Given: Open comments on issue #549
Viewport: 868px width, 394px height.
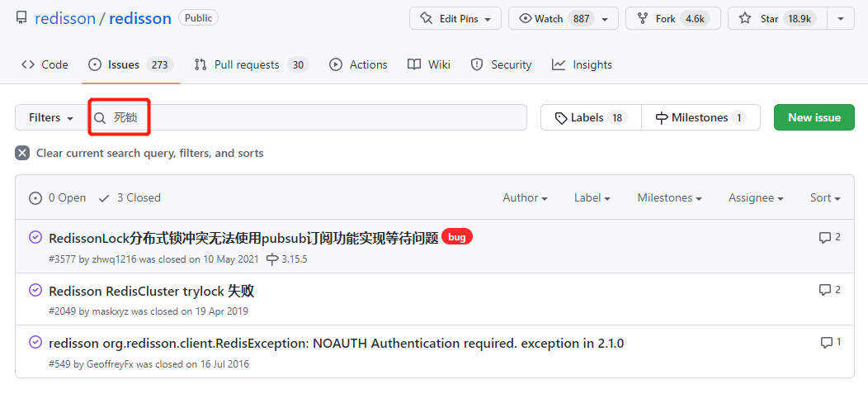Looking at the screenshot, I should (x=830, y=343).
